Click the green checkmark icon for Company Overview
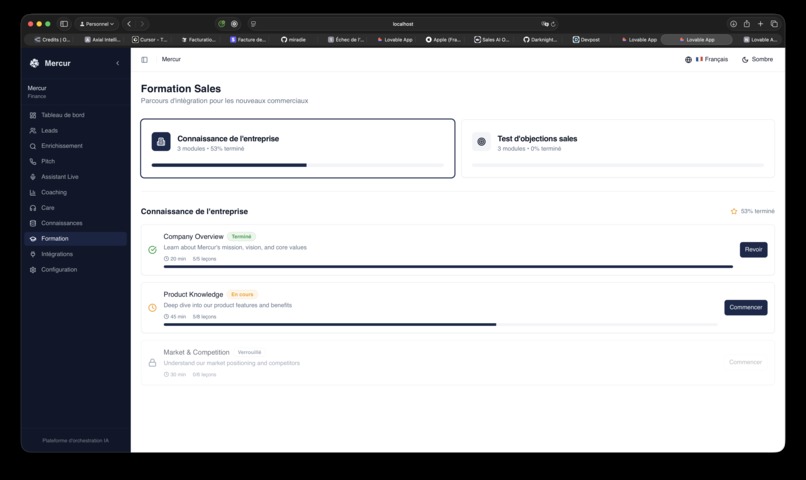Viewport: 806px width, 480px height. point(153,250)
